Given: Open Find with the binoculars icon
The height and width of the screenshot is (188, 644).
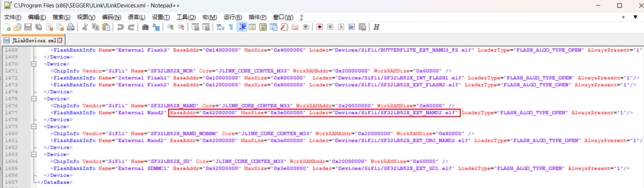Looking at the screenshot, I should pyautogui.click(x=145, y=27).
